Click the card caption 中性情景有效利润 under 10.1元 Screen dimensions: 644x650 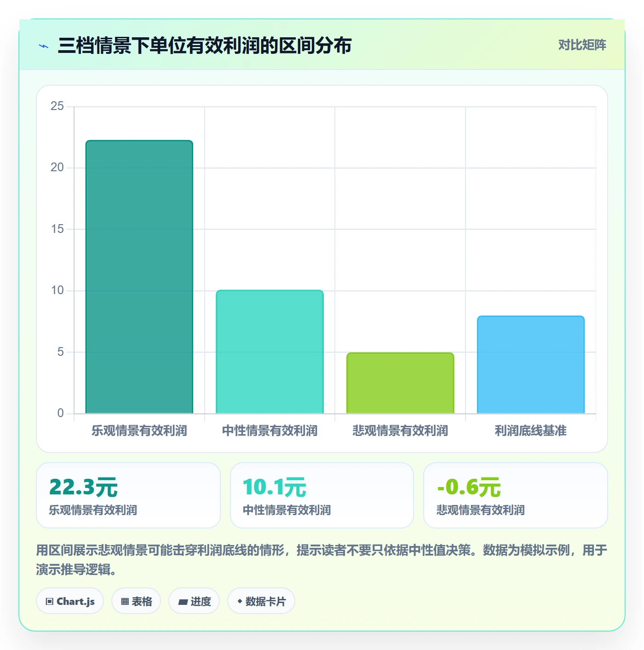click(x=287, y=510)
